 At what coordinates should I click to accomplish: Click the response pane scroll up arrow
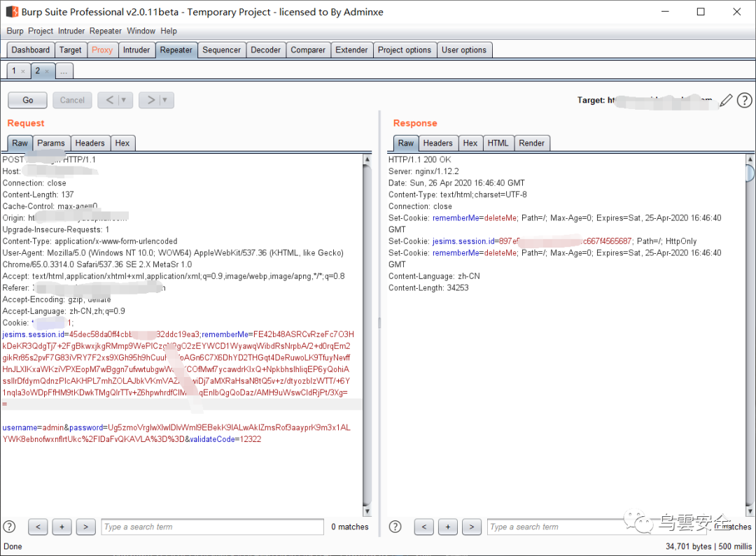click(750, 159)
